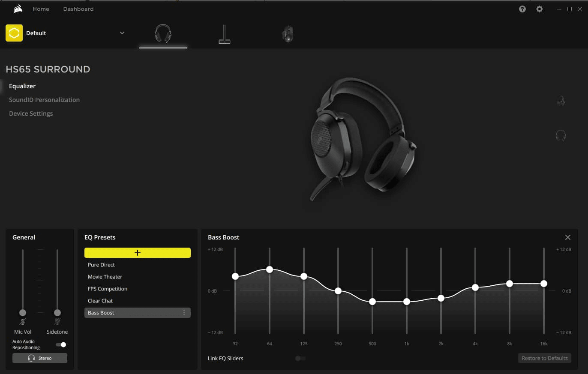Click the Stereo audio mode selector
This screenshot has height=374, width=588.
(x=40, y=358)
